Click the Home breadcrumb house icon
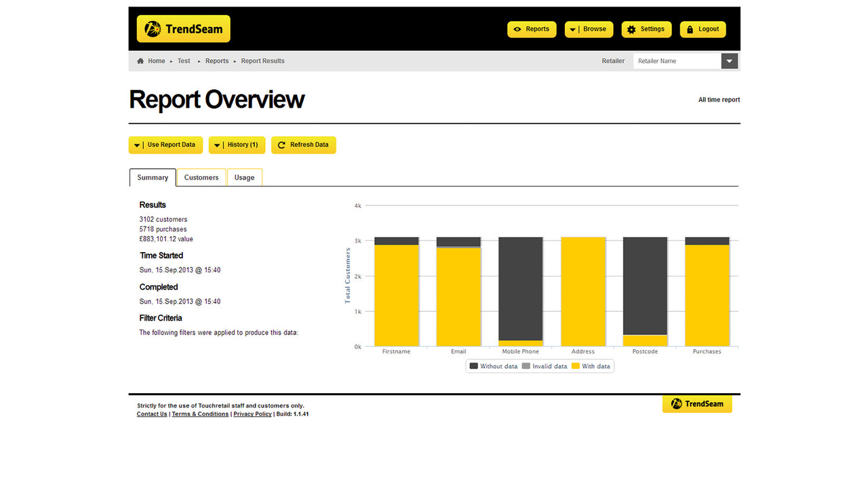 [140, 60]
